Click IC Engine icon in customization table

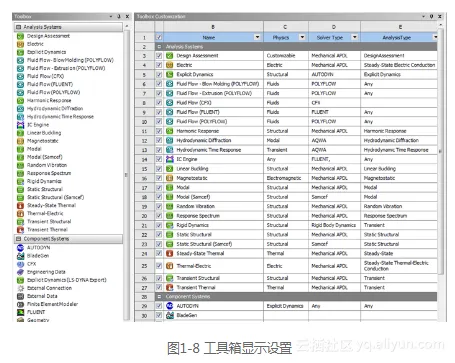(x=170, y=159)
